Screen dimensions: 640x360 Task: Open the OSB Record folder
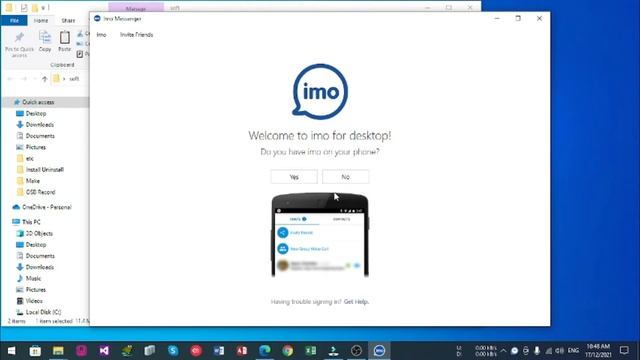(x=40, y=192)
